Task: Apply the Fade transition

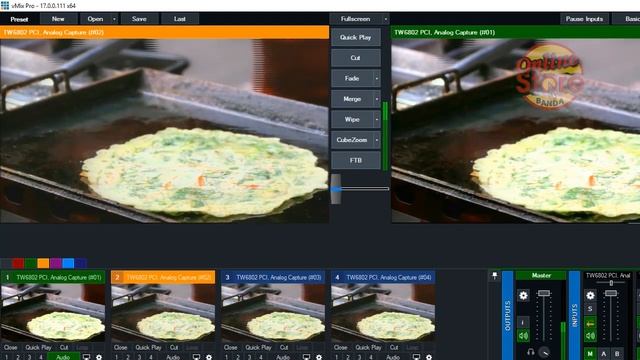Action: (x=352, y=78)
